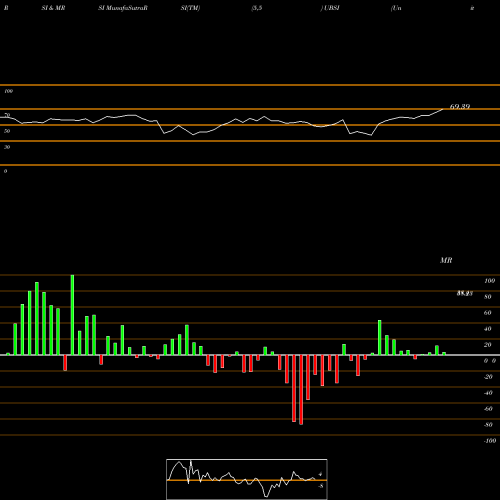Screen dimensions: 500x500
Task: Click the 'SI(TM)' header text
Action: coord(190,8)
